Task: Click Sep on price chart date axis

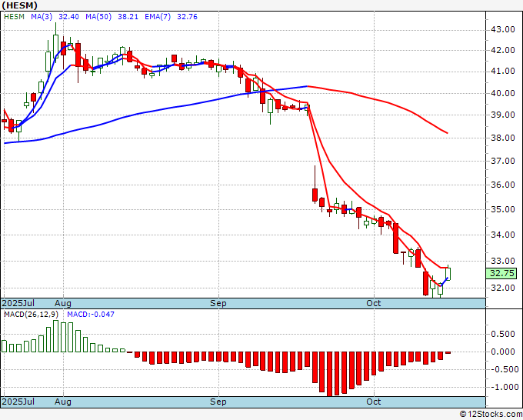Action: 218,303
